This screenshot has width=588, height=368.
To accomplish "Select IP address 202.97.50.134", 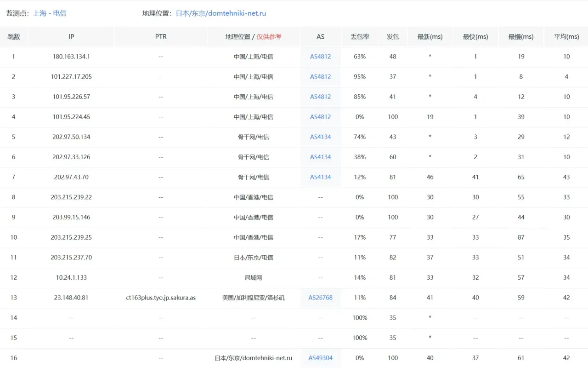I will [71, 137].
